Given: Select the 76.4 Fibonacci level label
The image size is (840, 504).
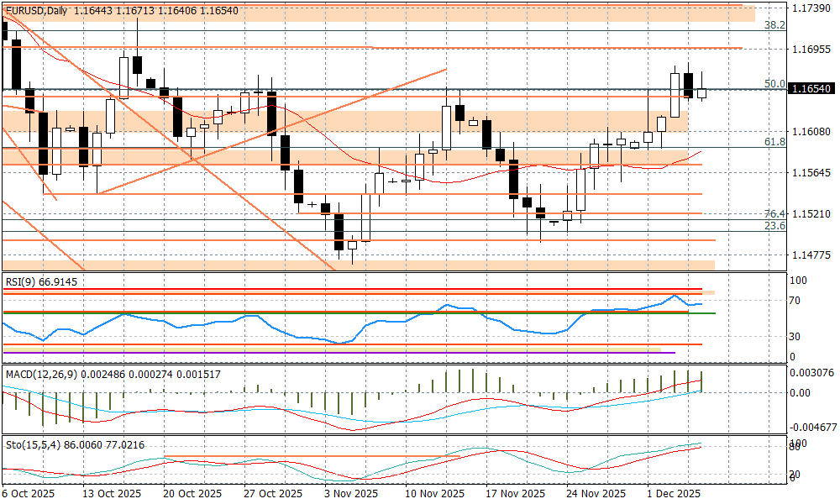Looking at the screenshot, I should pyautogui.click(x=774, y=214).
